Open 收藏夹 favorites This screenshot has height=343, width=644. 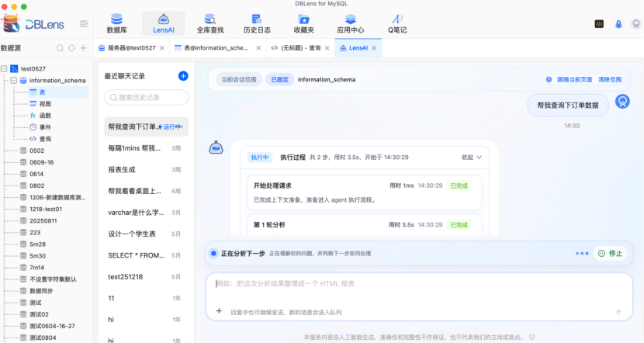[x=303, y=23]
